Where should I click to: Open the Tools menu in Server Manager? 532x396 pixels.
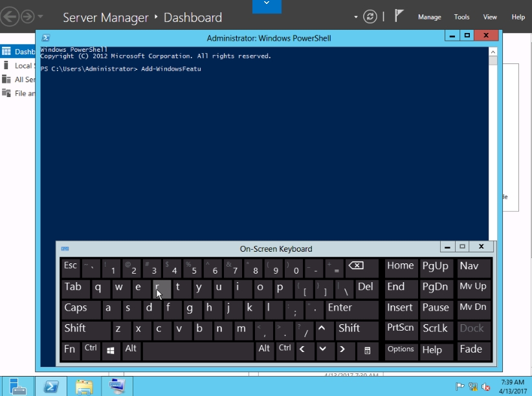click(461, 17)
